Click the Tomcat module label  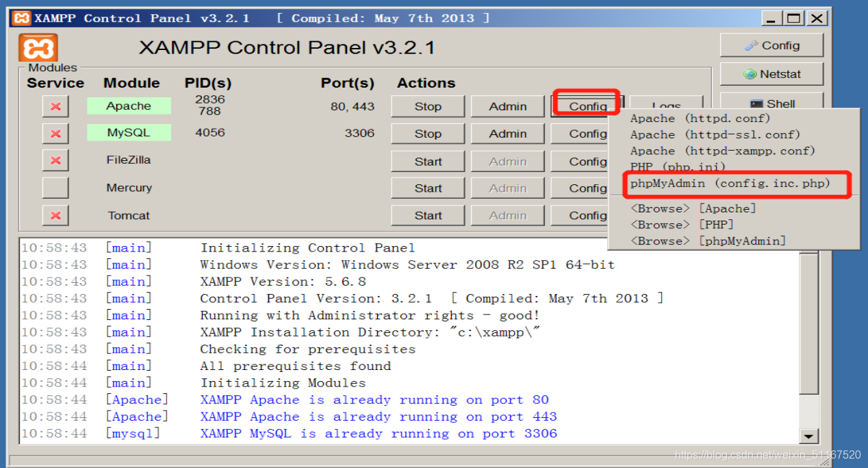tap(129, 215)
